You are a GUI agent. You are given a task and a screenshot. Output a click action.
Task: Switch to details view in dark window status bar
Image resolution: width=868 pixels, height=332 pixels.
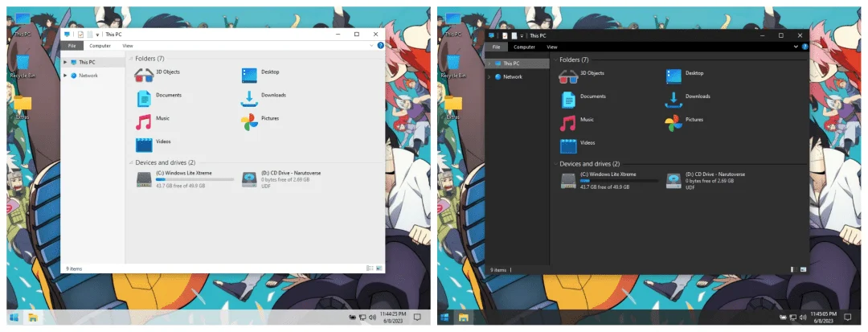pos(793,270)
